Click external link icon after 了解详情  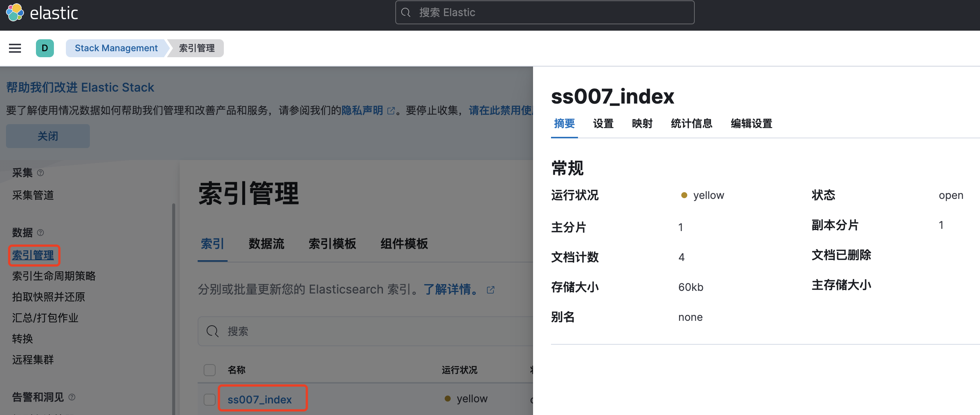pos(490,290)
